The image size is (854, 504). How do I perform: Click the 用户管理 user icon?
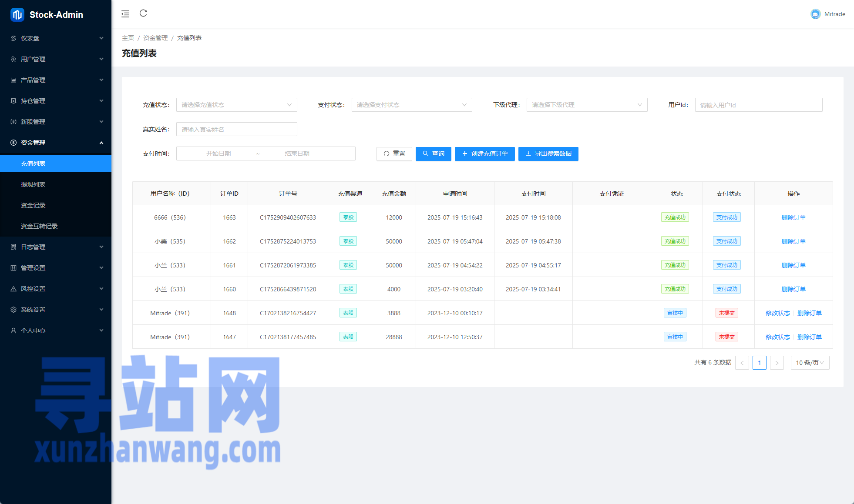tap(13, 59)
